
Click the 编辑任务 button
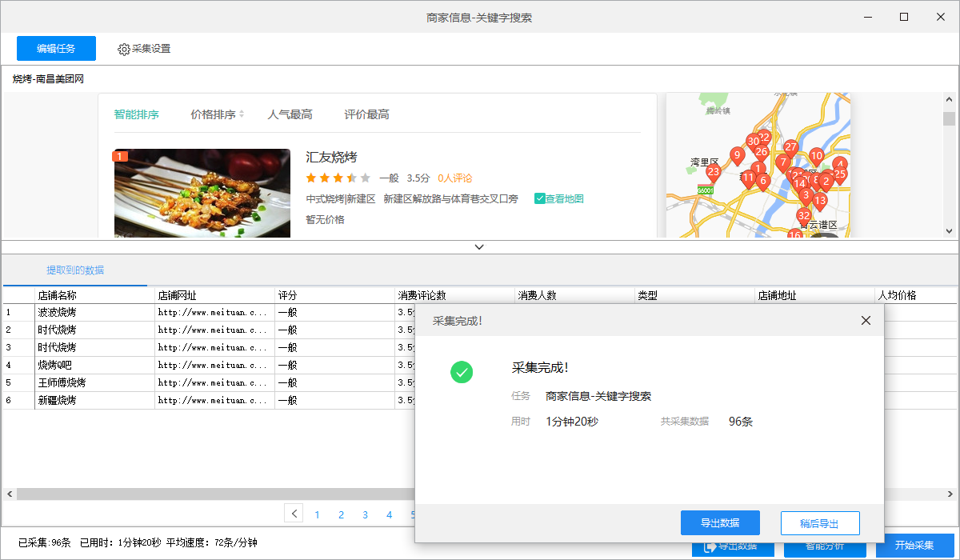tap(56, 49)
